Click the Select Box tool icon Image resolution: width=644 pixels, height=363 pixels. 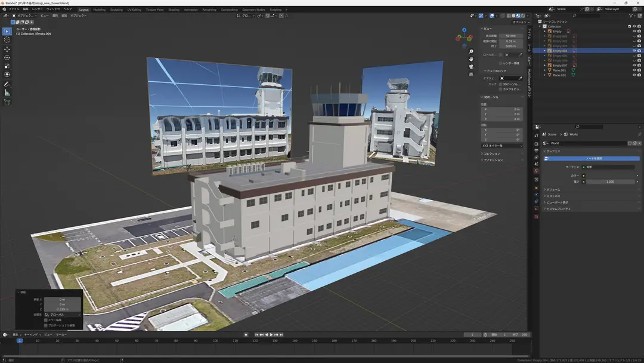pyautogui.click(x=7, y=31)
